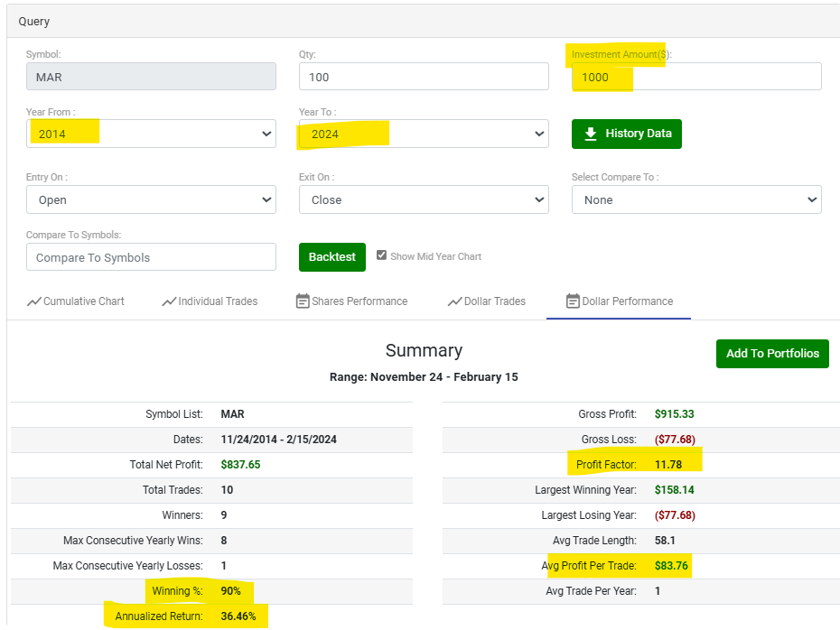Click the Query panel header
840x630 pixels.
pyautogui.click(x=424, y=22)
